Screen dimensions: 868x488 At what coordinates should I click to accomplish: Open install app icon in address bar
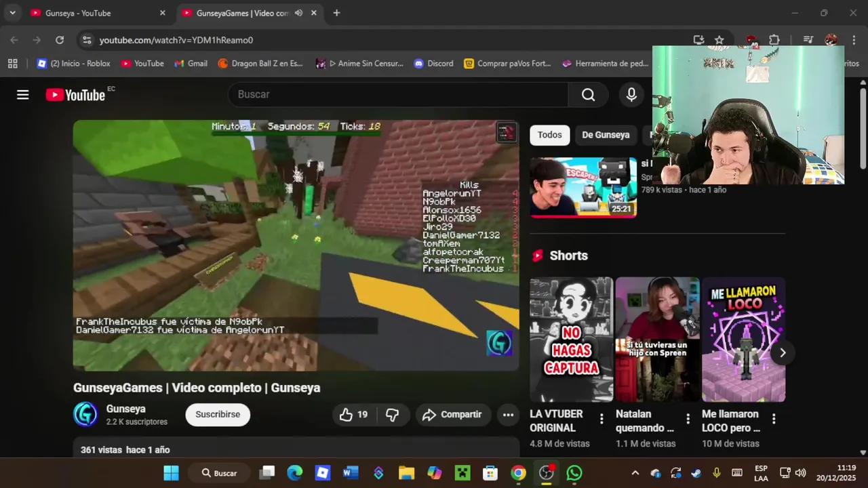[698, 40]
